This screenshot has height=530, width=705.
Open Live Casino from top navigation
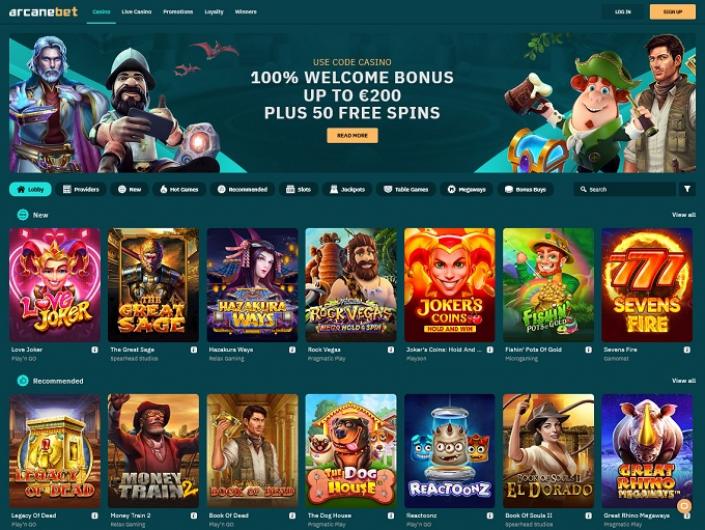[136, 12]
